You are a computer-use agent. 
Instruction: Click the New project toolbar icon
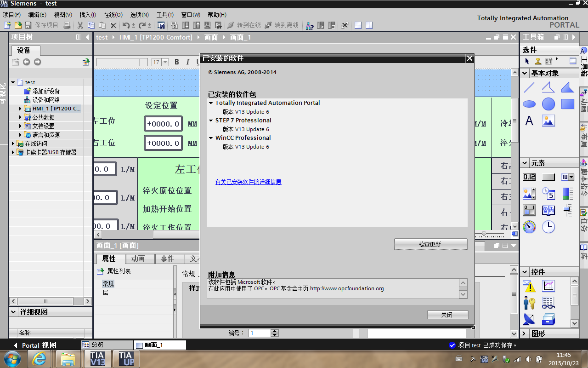[8, 25]
